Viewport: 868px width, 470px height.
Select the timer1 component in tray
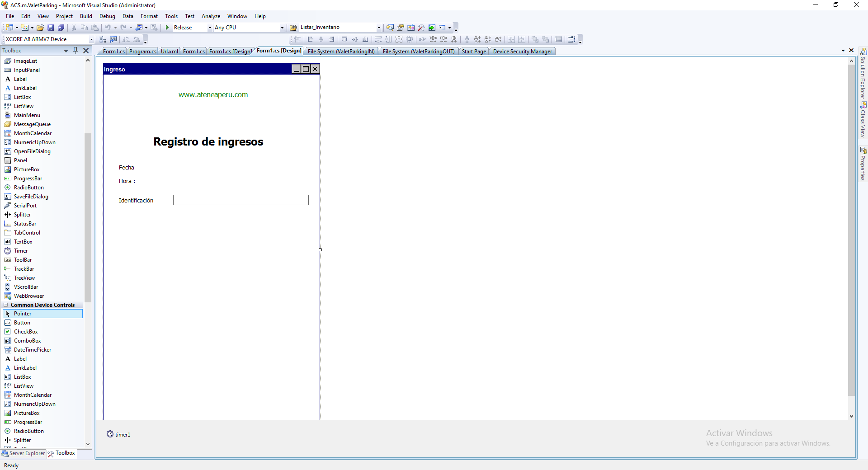tap(119, 434)
